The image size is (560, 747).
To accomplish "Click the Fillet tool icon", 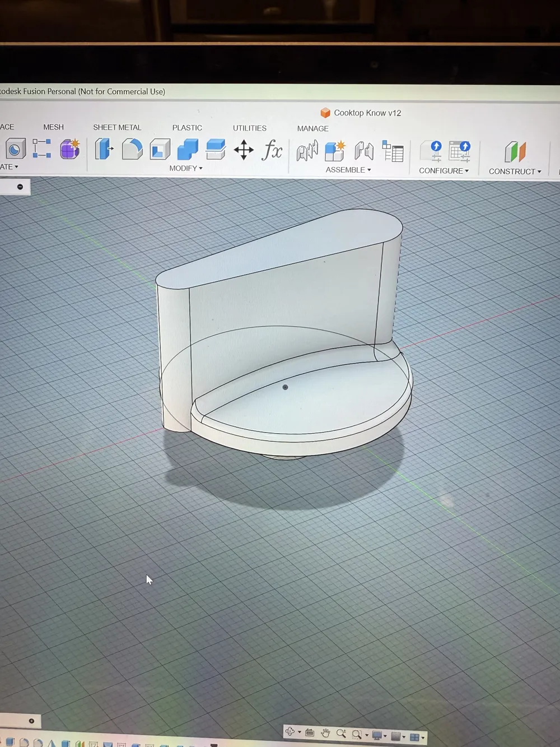I will point(132,150).
